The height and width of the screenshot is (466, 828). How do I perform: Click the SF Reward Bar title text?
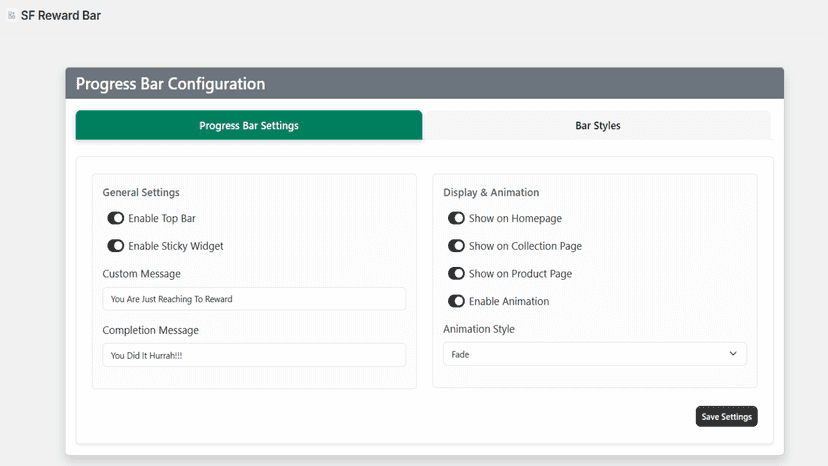coord(61,15)
